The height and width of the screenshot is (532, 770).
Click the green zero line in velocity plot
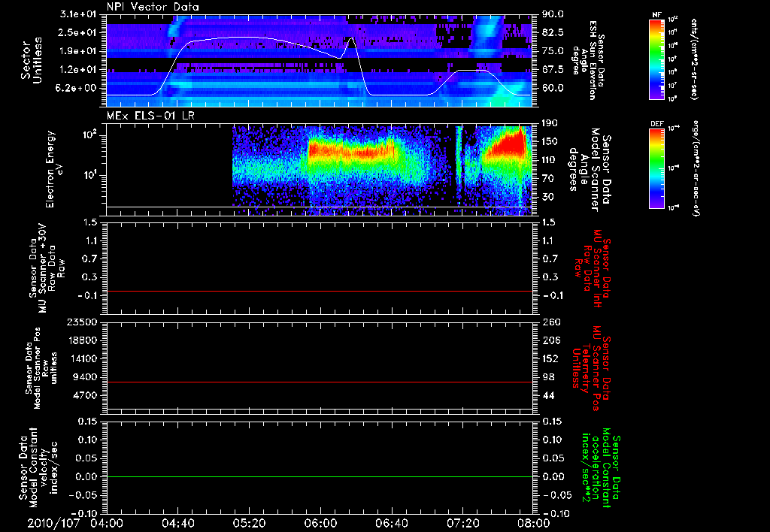pyautogui.click(x=320, y=476)
